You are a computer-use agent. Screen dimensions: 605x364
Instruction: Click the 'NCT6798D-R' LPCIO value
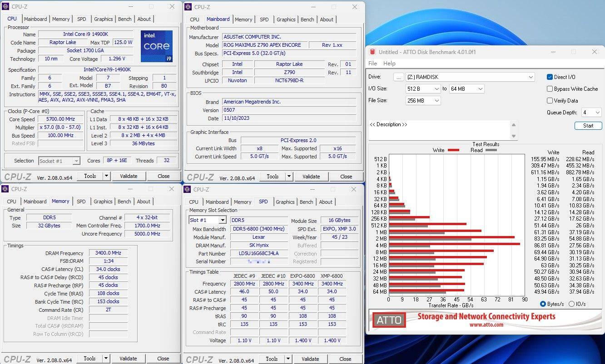coord(289,80)
